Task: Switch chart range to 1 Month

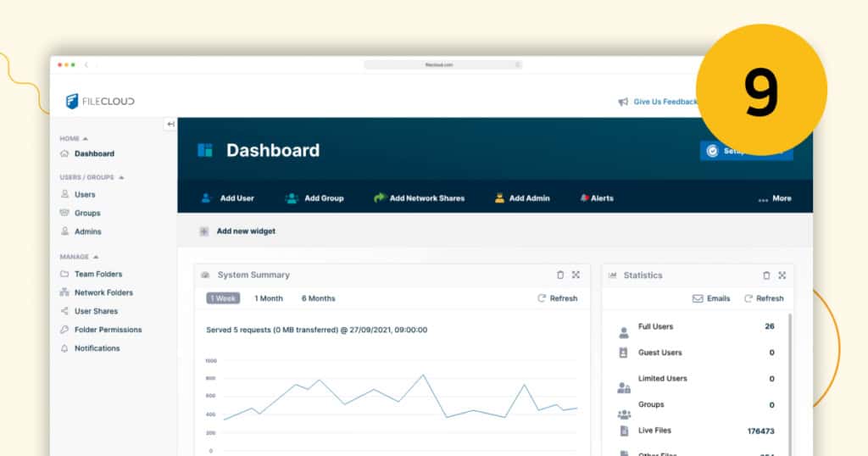Action: click(x=269, y=298)
